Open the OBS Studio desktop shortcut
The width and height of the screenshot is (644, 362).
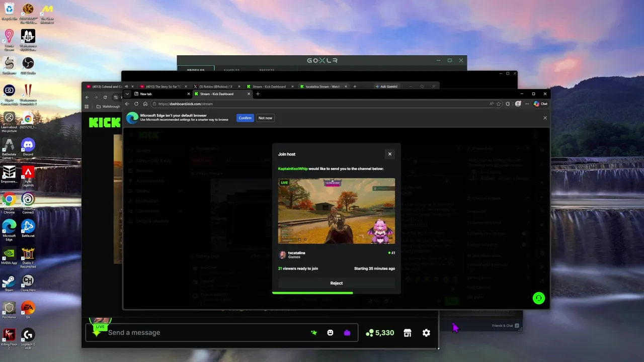pyautogui.click(x=28, y=65)
